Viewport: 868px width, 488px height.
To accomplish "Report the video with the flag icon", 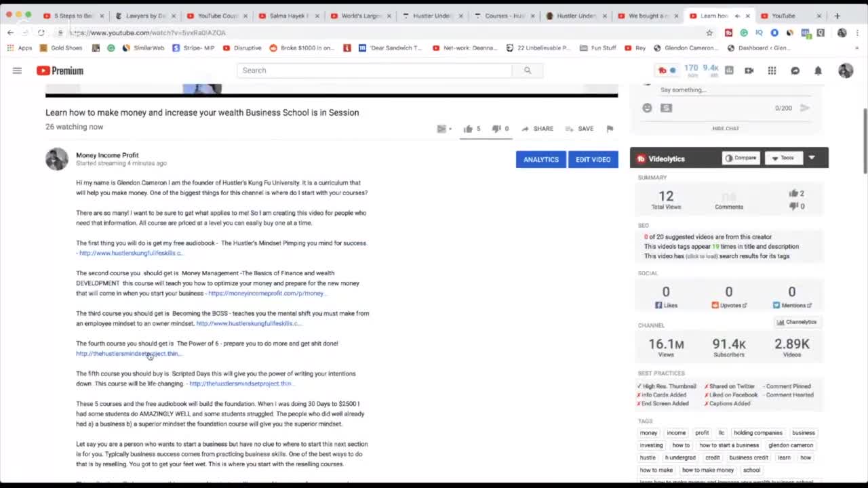I will coord(610,129).
